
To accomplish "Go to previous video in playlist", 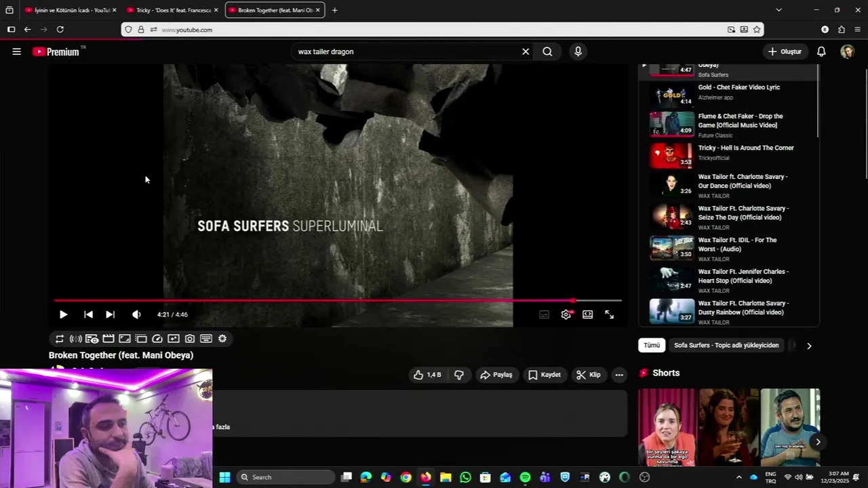I will tap(88, 314).
